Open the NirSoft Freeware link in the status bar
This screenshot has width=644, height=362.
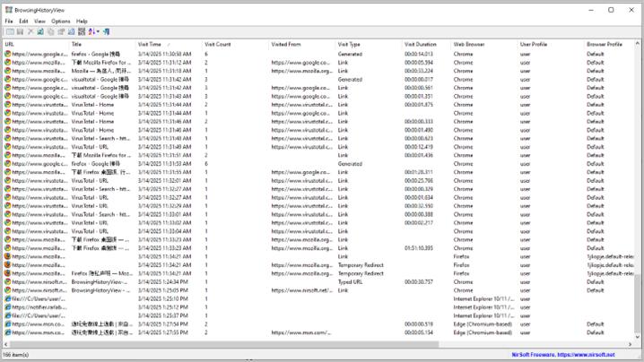coord(563,355)
